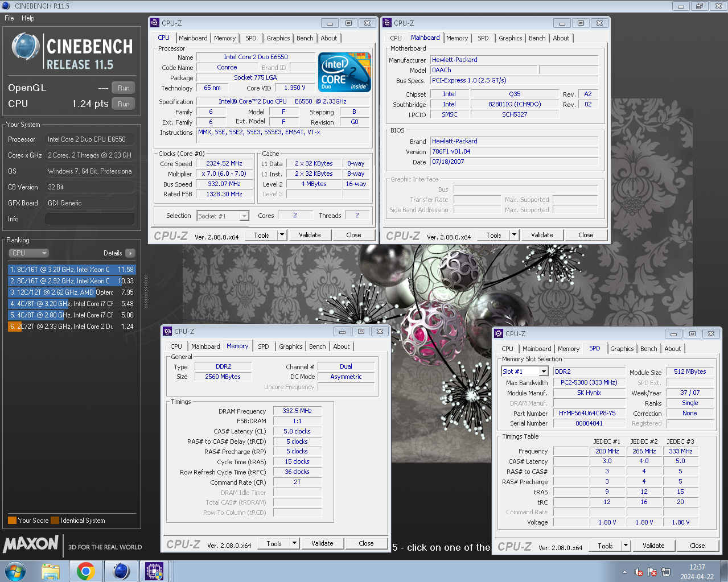Click the Processor field Intel Core 2 Duo E6550
This screenshot has height=582, width=728.
pos(90,139)
